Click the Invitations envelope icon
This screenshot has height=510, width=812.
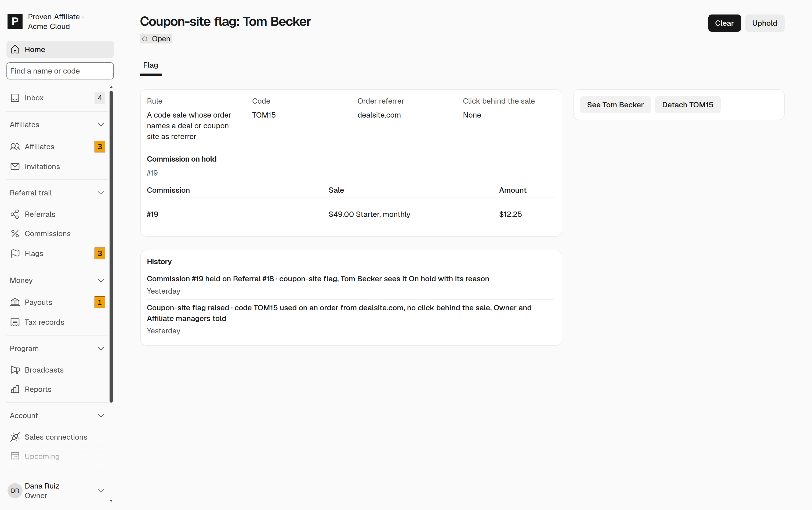[x=15, y=166]
